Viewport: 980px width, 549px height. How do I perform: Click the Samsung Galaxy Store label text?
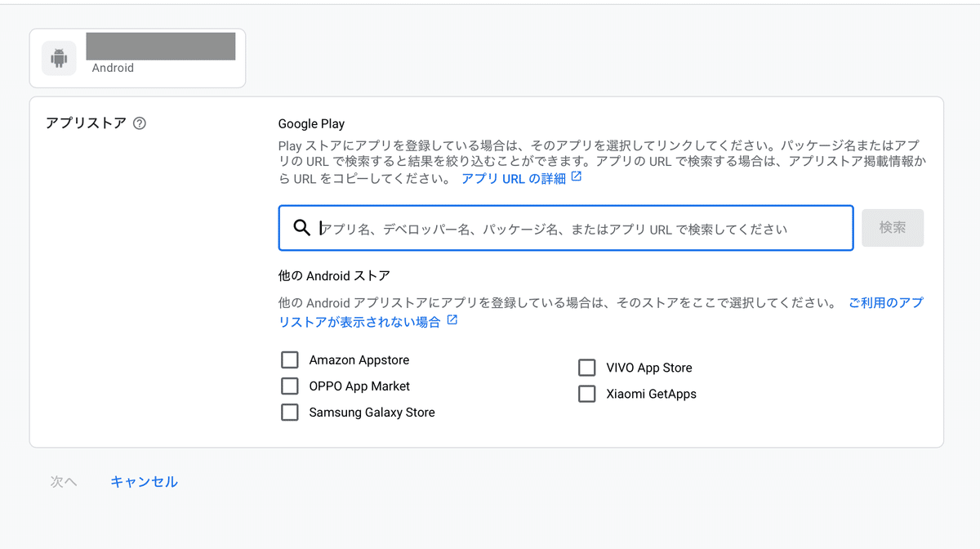click(x=372, y=413)
